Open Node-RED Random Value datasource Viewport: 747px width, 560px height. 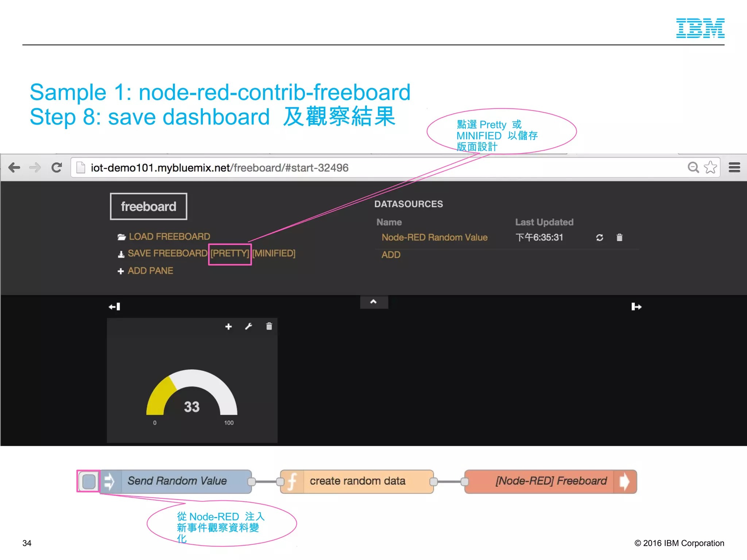point(434,237)
